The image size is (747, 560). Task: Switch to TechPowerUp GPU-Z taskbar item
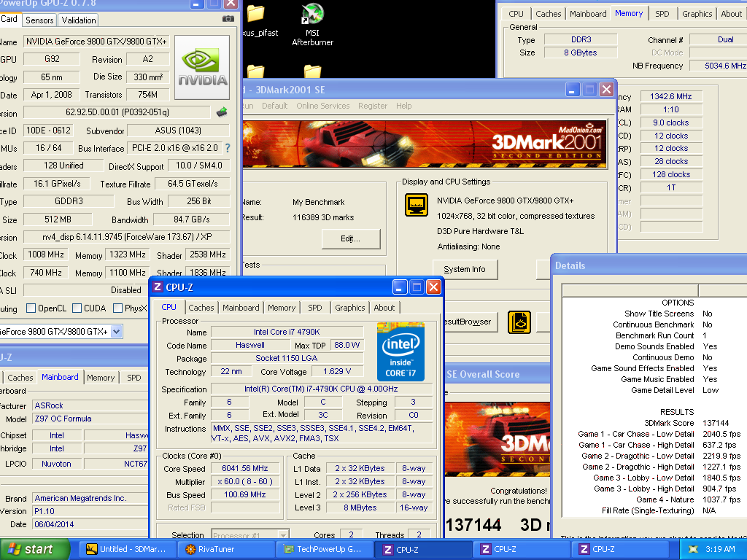pyautogui.click(x=325, y=549)
